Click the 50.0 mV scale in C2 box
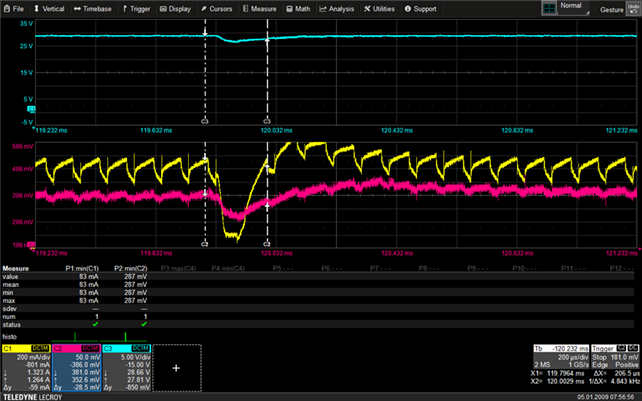This screenshot has width=642, height=401. click(88, 358)
